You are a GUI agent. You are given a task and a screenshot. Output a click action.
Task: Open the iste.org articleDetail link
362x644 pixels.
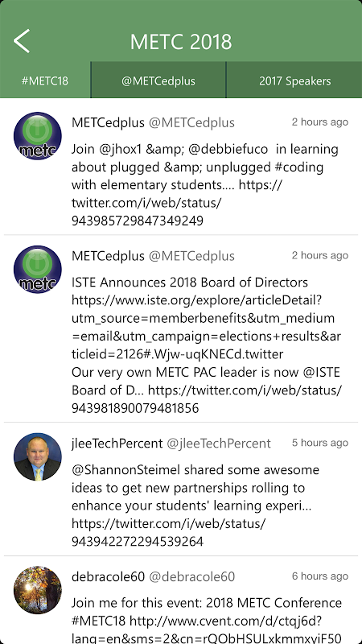pos(205,327)
